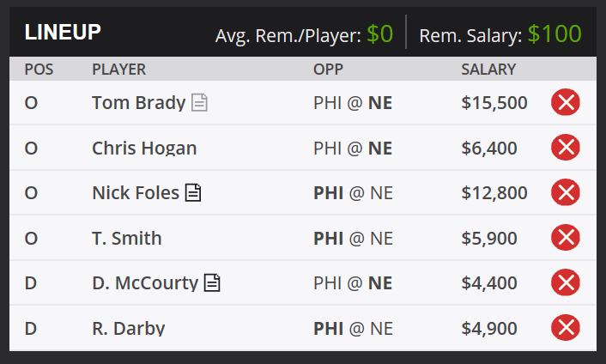Select Nick Foles' player name
Image resolution: width=606 pixels, height=364 pixels.
click(x=136, y=193)
